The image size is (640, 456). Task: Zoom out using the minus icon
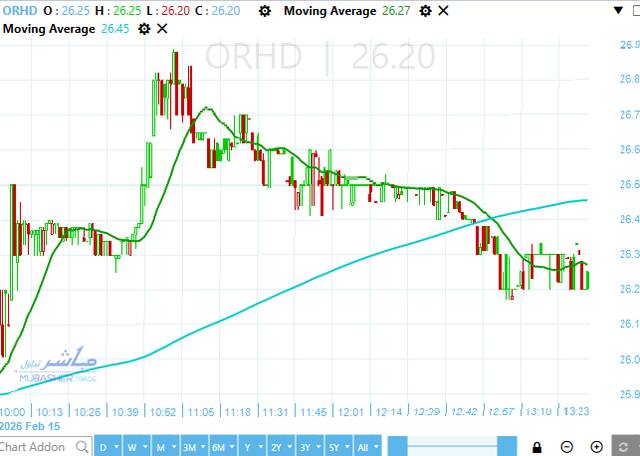(567, 446)
